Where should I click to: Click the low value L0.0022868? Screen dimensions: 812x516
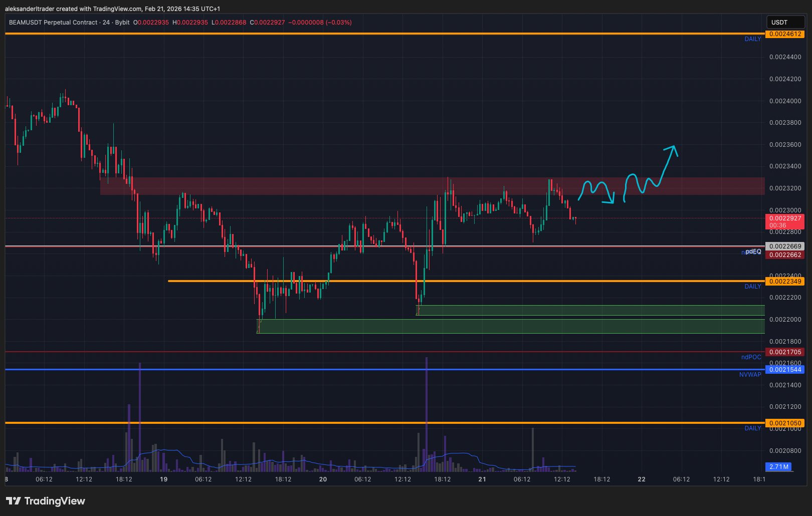coord(229,23)
